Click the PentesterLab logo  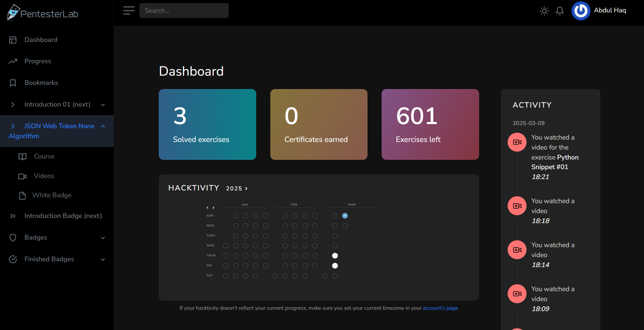pyautogui.click(x=43, y=12)
